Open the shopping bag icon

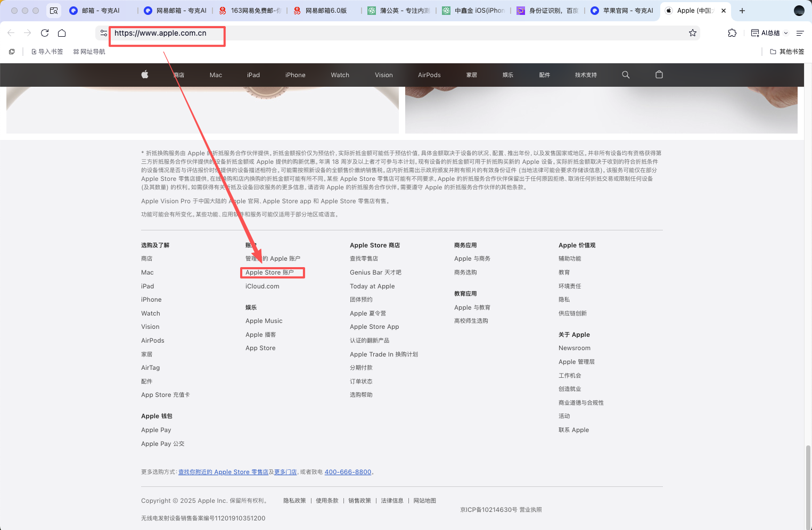click(659, 74)
